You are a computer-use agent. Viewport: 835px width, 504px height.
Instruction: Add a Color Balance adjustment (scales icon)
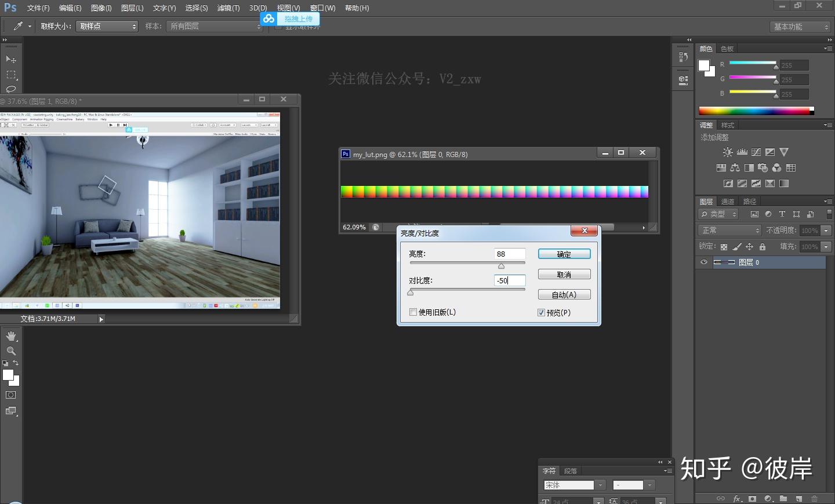[x=735, y=168]
